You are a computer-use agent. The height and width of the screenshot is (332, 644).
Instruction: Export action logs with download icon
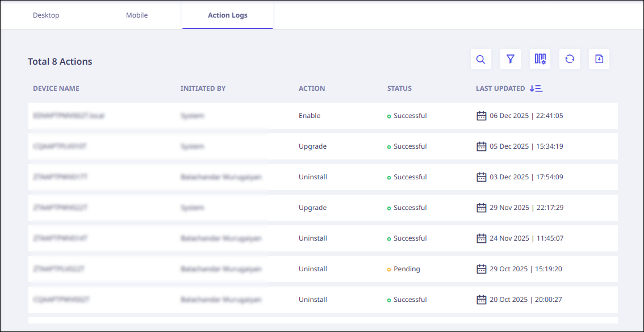pyautogui.click(x=599, y=59)
